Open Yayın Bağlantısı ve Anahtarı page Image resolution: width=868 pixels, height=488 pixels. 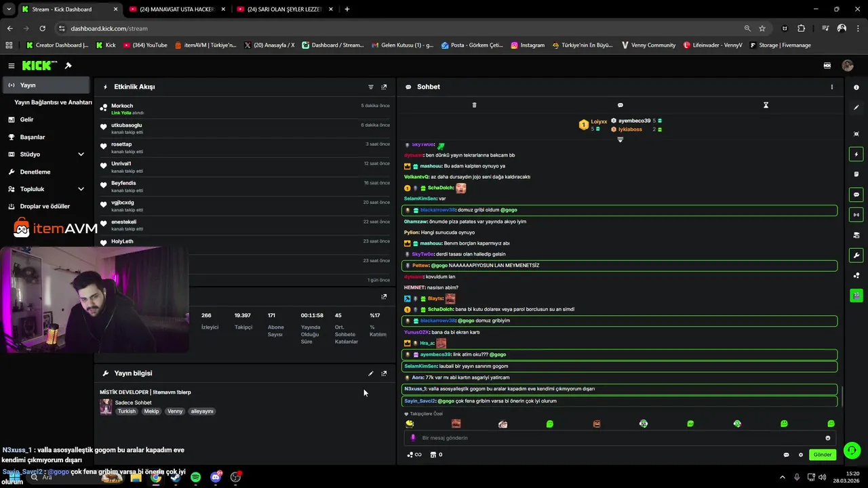pos(53,102)
